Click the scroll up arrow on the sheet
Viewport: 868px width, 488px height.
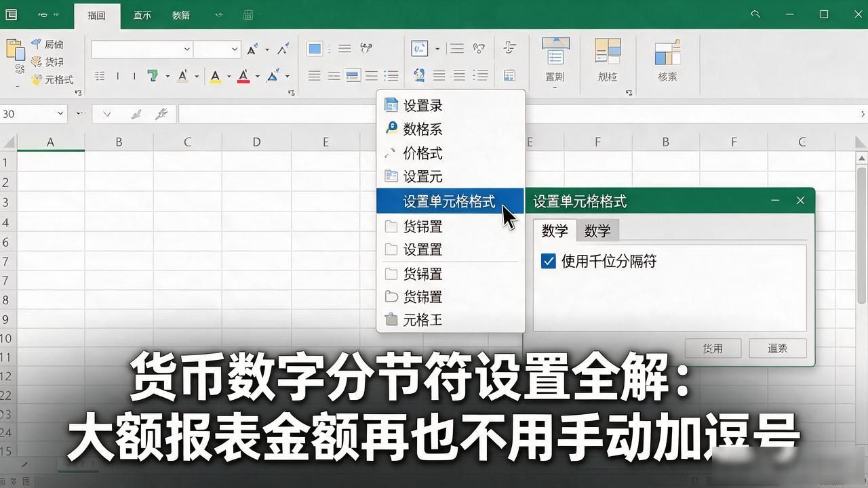(862, 157)
